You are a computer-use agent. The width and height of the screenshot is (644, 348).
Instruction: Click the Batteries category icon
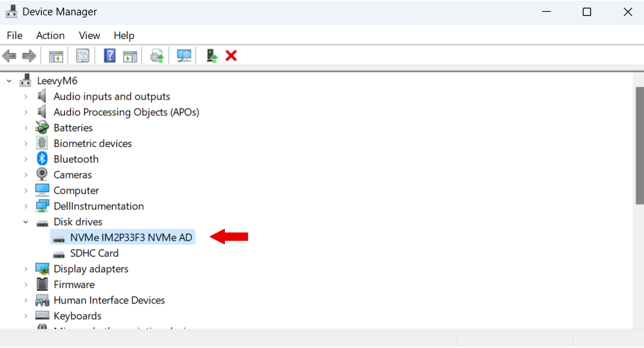(42, 127)
